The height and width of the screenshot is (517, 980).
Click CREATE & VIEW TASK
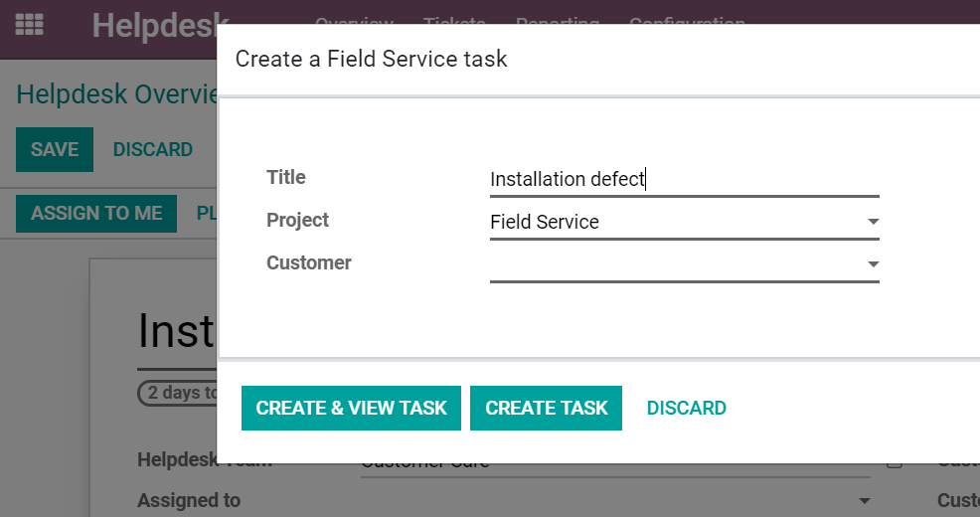(x=351, y=408)
